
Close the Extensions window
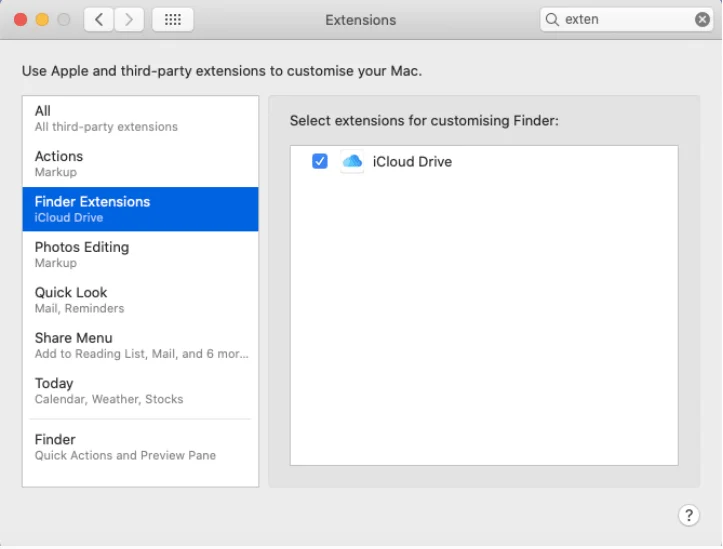tap(20, 19)
